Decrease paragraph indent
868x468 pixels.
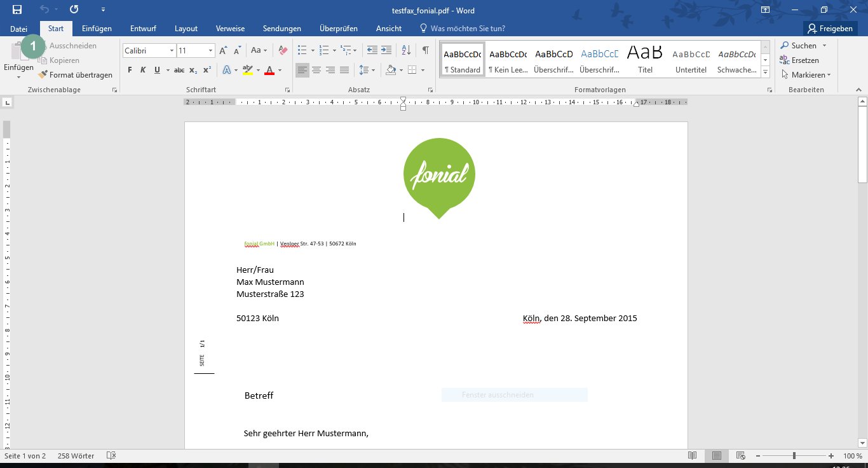tap(372, 50)
